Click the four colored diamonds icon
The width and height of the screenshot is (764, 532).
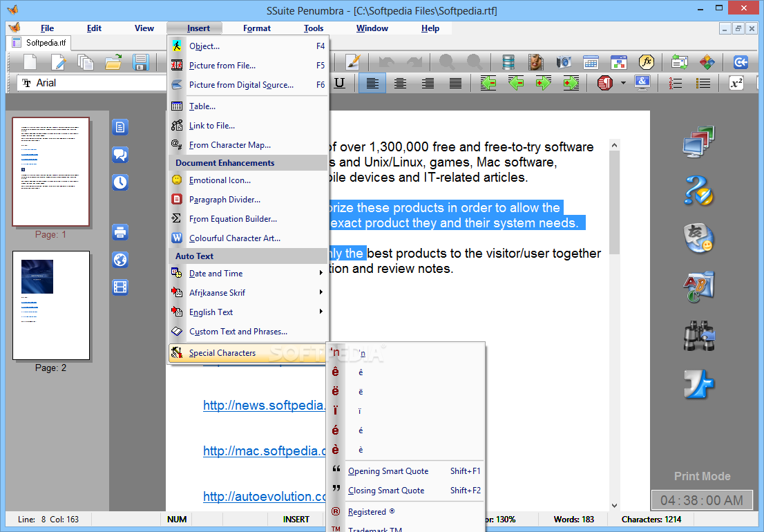(707, 62)
